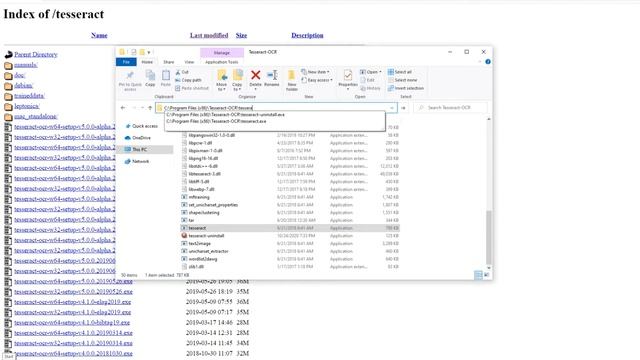Click scrollbar down arrow in file list
Screen dimensions: 640x360
pos(489,268)
